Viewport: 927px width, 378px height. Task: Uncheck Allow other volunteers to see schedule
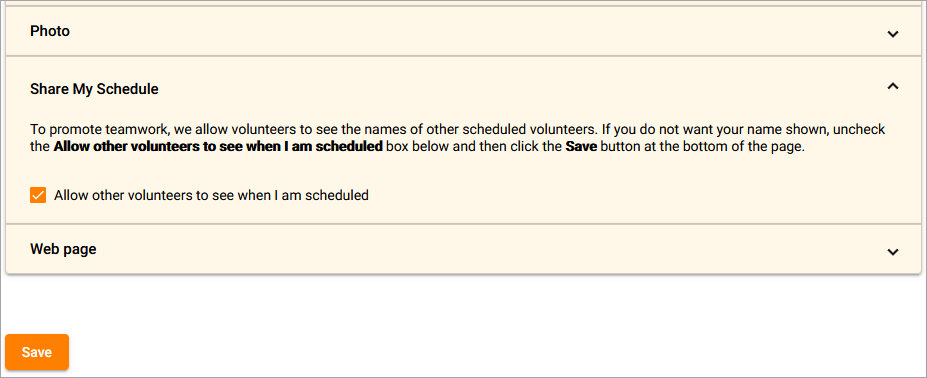[38, 195]
